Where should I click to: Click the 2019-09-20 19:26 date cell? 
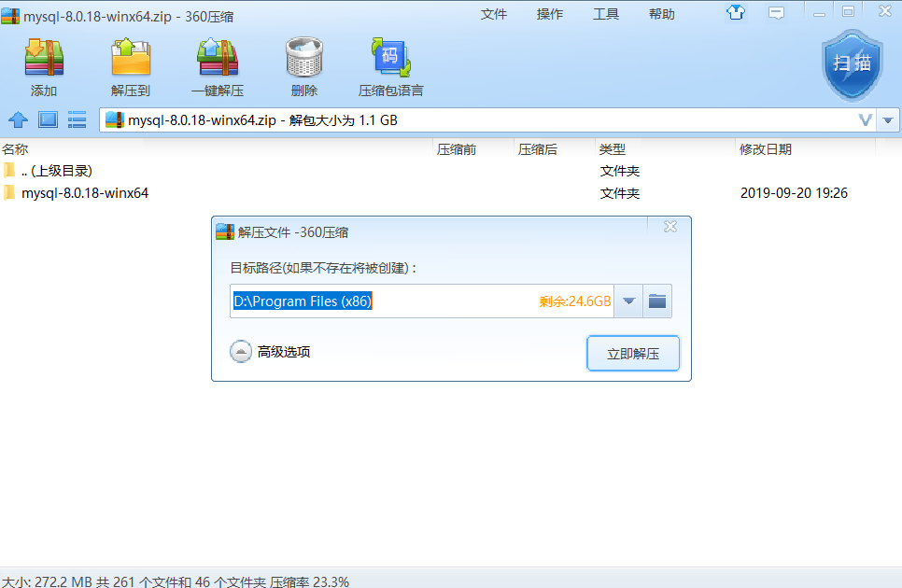pyautogui.click(x=794, y=193)
